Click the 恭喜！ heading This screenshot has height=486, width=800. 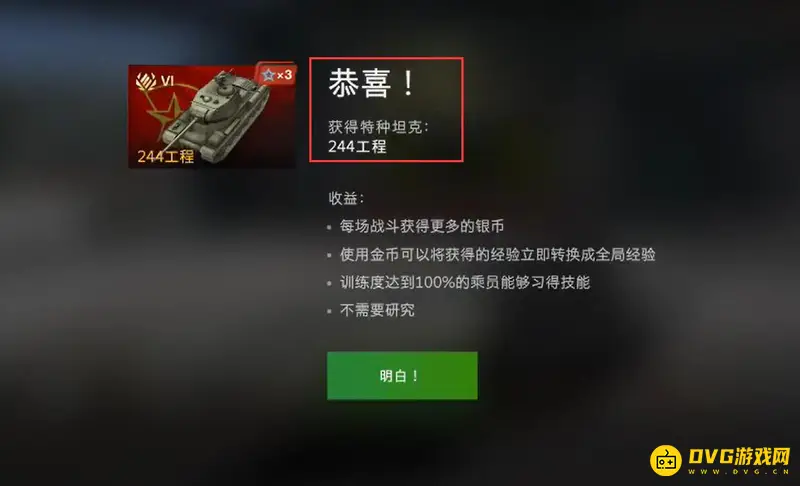tap(372, 83)
